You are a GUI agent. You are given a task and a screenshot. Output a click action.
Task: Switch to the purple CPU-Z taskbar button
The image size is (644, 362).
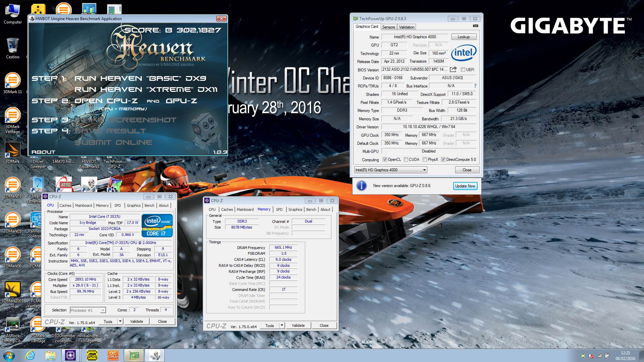[71, 355]
